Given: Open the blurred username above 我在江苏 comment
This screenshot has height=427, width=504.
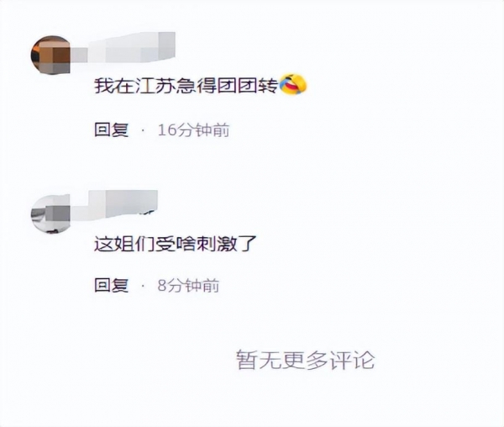Looking at the screenshot, I should point(123,50).
